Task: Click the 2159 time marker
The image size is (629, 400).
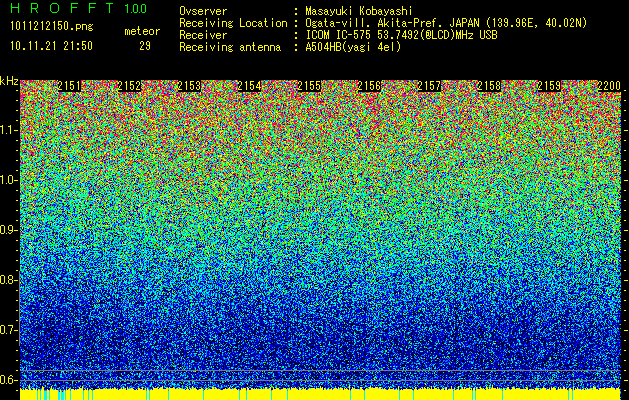Action: 549,86
